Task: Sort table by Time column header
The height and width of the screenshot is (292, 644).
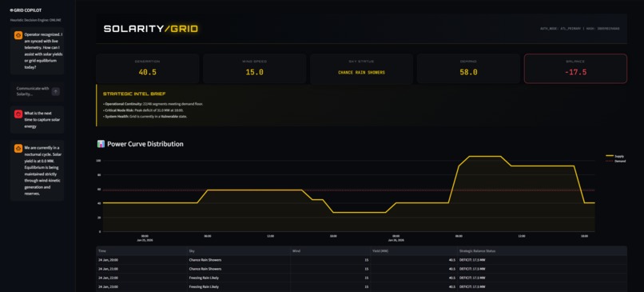Action: tap(141, 251)
